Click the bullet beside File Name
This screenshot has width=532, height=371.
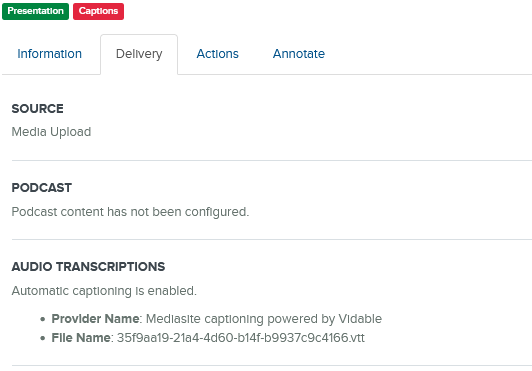click(42, 338)
